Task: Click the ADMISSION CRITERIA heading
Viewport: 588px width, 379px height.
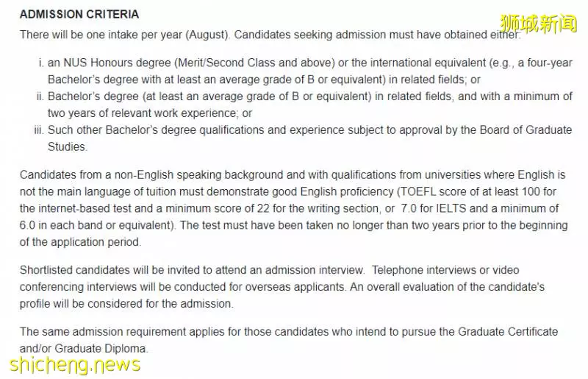Action: [79, 14]
